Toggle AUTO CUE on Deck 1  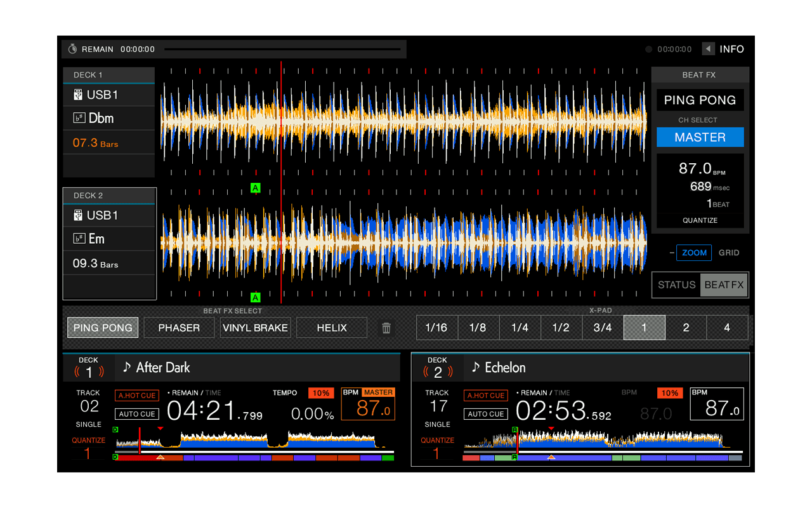(x=136, y=413)
